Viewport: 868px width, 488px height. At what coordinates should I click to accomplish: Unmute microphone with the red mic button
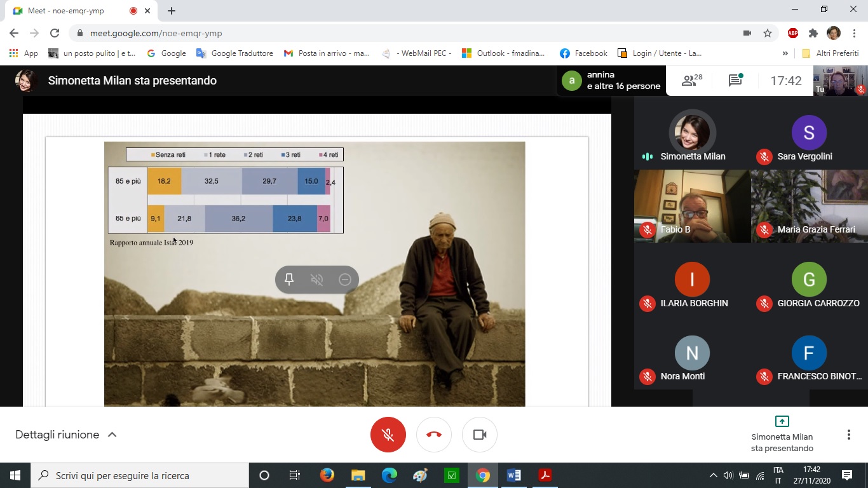click(388, 435)
